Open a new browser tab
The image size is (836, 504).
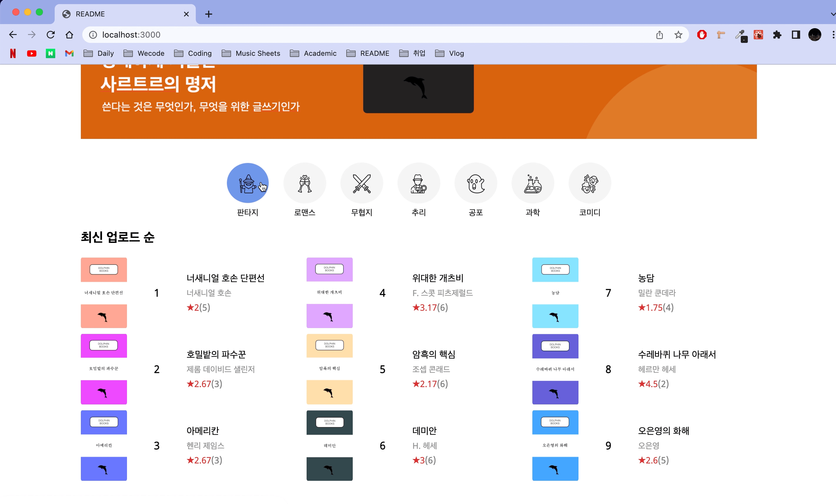[x=209, y=14]
